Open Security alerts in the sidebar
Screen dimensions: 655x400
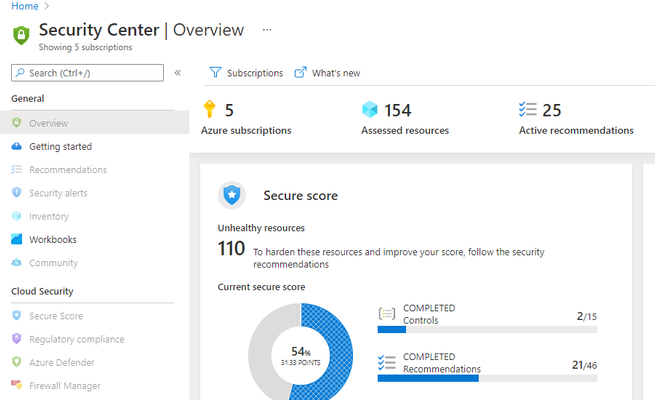[x=58, y=193]
